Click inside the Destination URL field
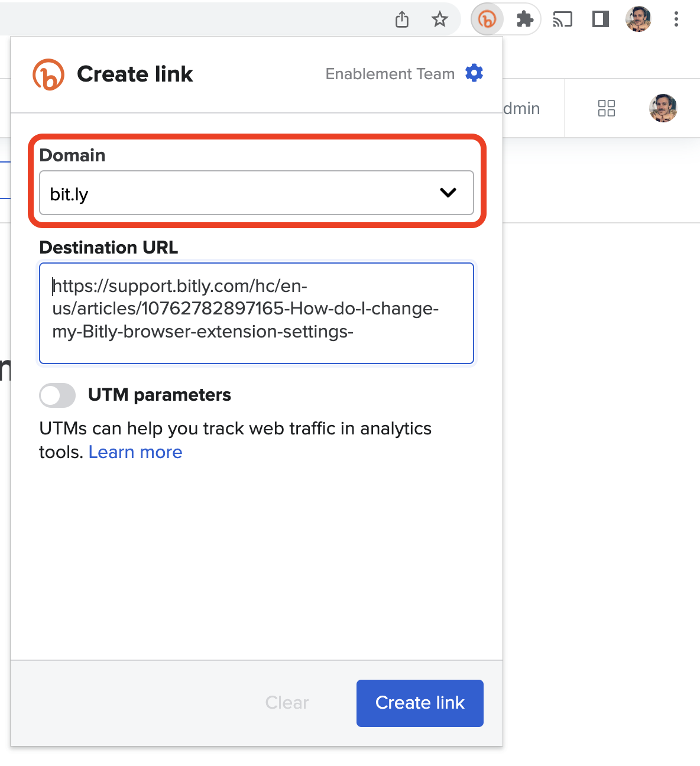Screen dimensions: 700x766 click(256, 313)
